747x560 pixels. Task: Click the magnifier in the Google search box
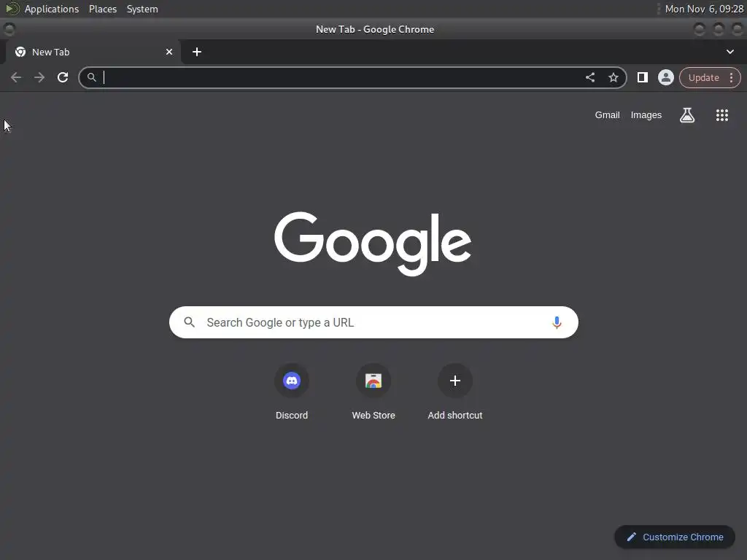(x=189, y=322)
